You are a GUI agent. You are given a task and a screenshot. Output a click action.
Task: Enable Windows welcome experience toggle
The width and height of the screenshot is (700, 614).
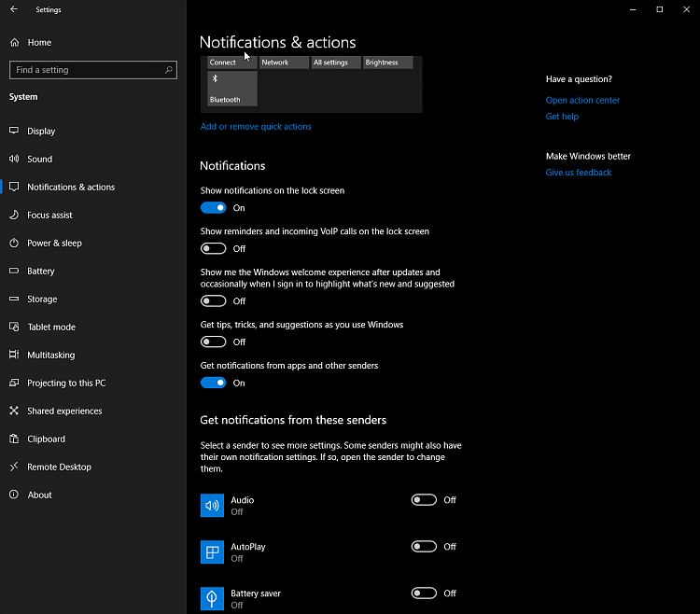(x=214, y=301)
